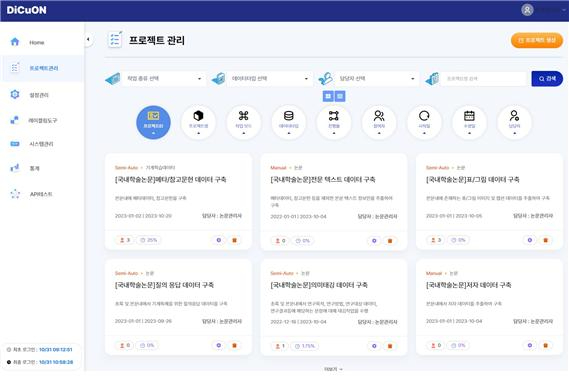Open the Home page from sidebar
The width and height of the screenshot is (569, 376).
click(36, 42)
